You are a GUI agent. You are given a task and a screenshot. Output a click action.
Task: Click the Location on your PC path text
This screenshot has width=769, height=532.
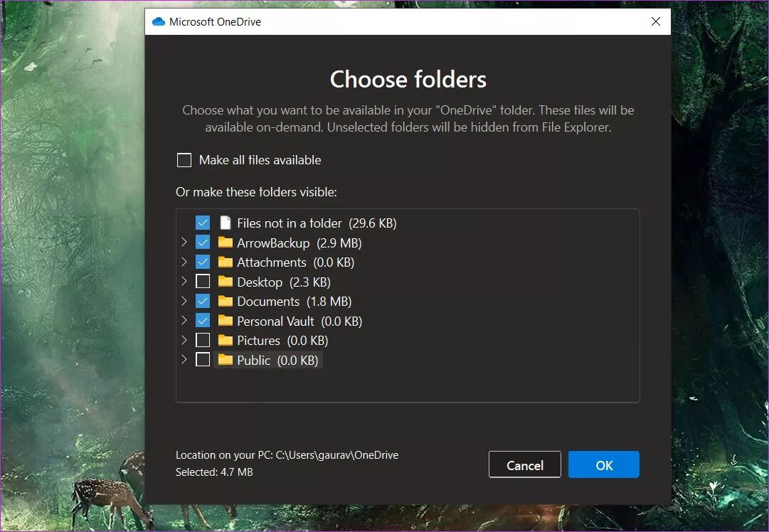point(287,455)
